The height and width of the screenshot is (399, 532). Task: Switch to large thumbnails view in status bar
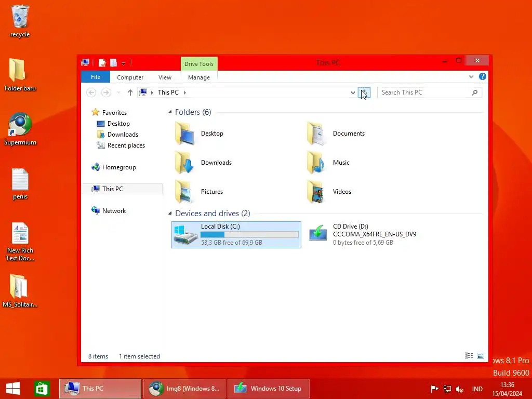[481, 355]
